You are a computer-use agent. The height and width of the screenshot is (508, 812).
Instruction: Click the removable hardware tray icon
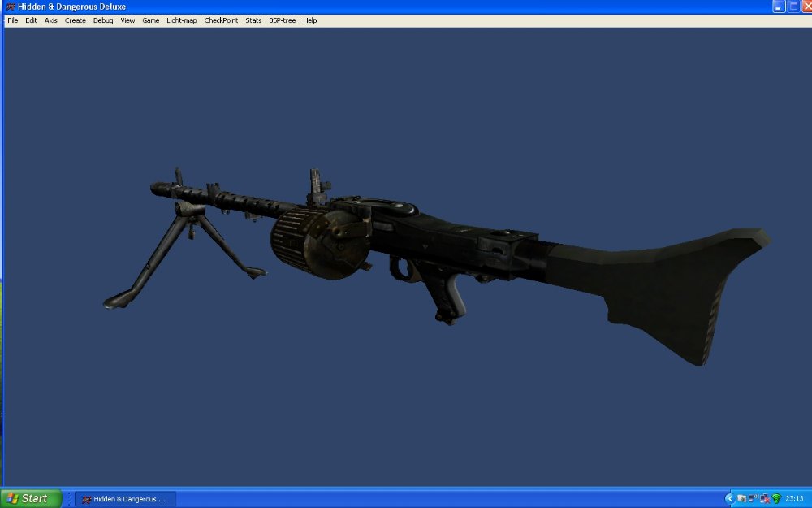tap(742, 499)
